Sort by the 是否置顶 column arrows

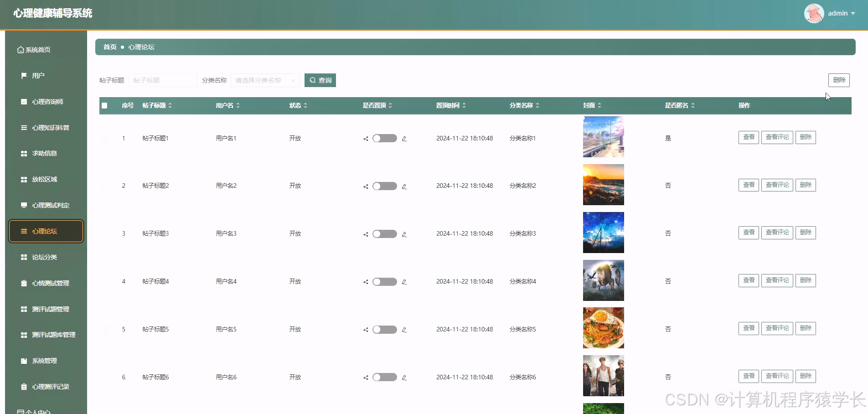coord(390,105)
